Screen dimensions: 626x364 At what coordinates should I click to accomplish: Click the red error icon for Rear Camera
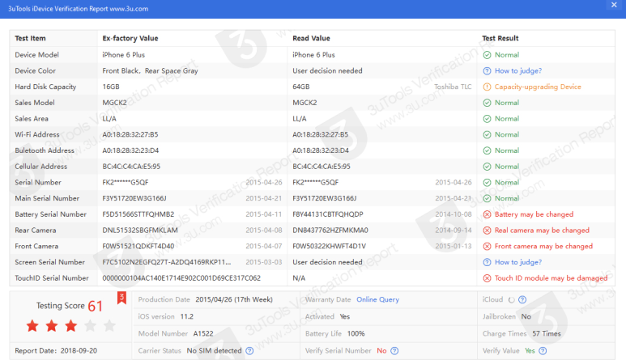pos(487,231)
